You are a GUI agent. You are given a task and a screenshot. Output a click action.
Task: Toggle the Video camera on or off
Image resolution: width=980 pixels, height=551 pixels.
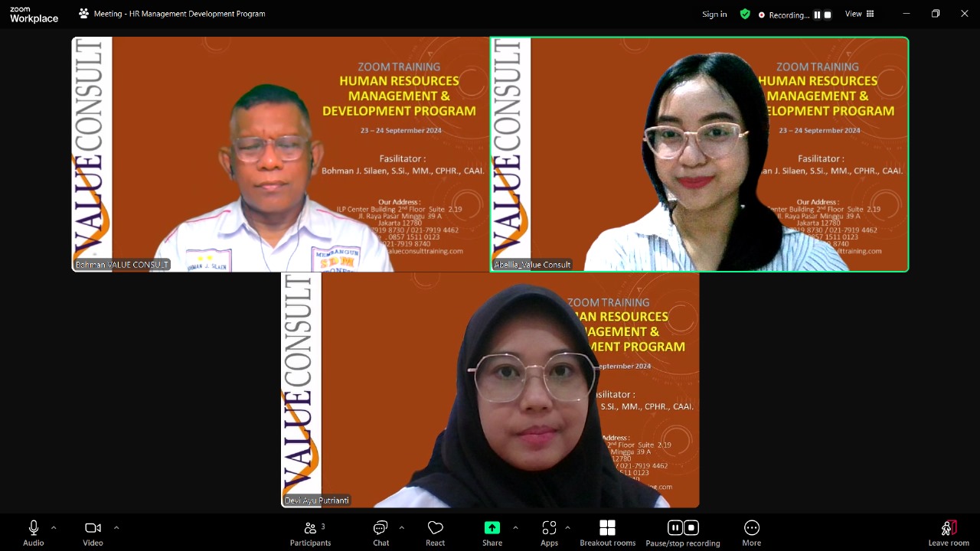coord(93,533)
